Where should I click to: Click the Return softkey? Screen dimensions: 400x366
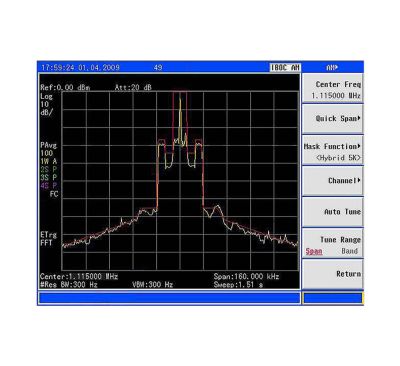pyautogui.click(x=332, y=274)
